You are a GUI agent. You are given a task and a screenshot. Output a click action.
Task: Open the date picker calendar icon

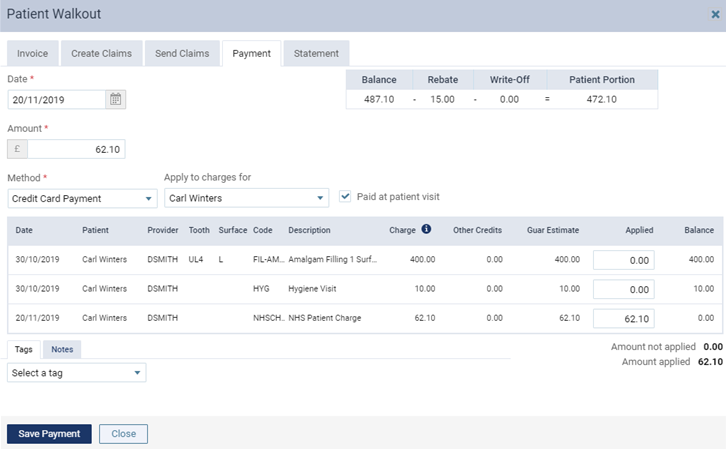click(115, 100)
